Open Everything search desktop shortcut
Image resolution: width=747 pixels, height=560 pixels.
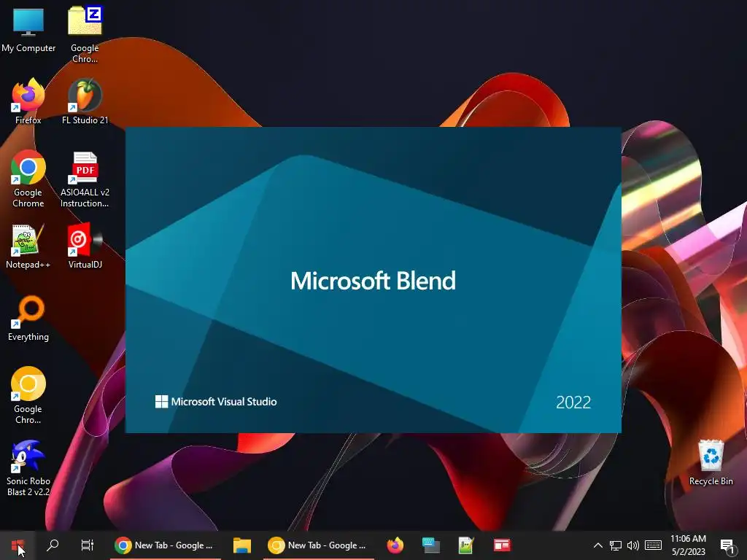point(28,318)
